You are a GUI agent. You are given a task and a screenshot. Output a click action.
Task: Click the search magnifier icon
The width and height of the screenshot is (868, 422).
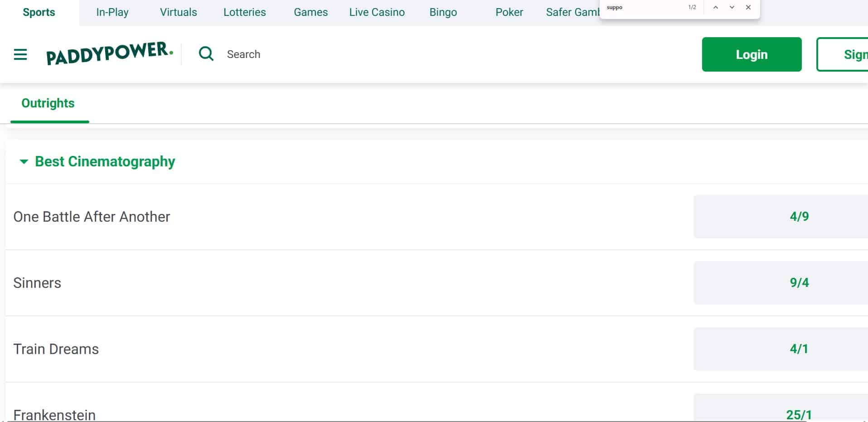(206, 54)
